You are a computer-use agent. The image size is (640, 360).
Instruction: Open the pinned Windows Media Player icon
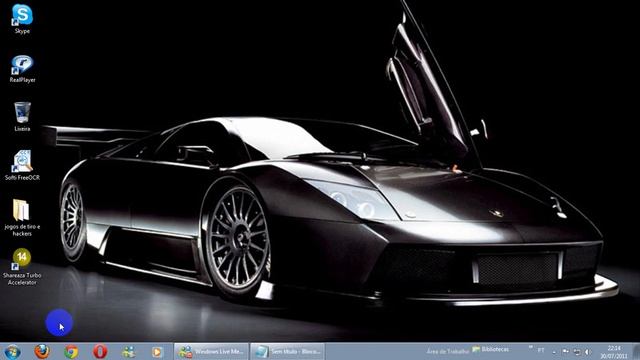(157, 351)
